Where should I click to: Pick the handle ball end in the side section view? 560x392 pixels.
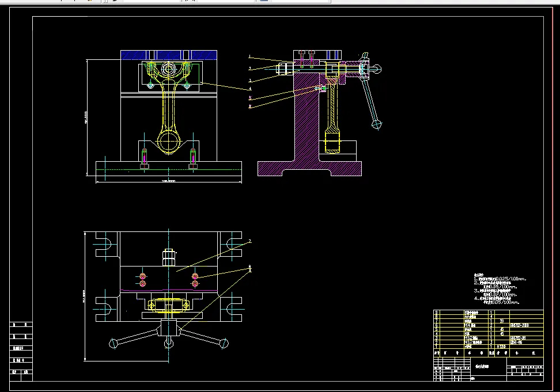(x=376, y=124)
